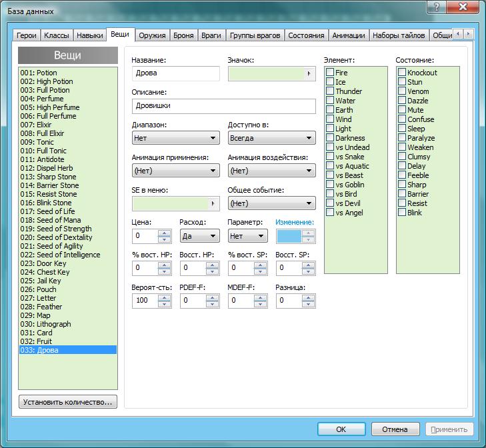This screenshot has height=448, width=486.
Task: Open the SE в меню sound picker arrow
Action: click(213, 203)
